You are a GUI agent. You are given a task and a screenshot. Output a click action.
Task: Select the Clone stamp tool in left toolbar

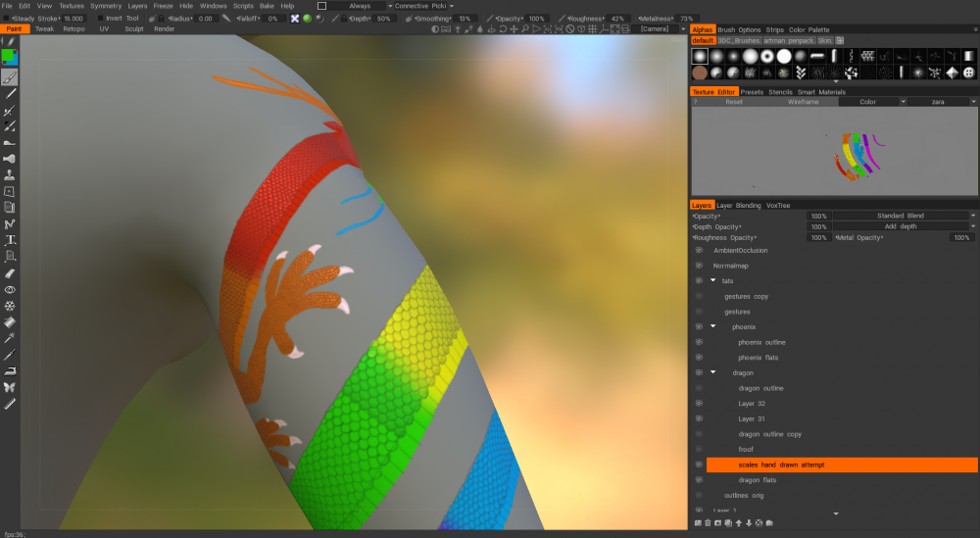pyautogui.click(x=10, y=175)
